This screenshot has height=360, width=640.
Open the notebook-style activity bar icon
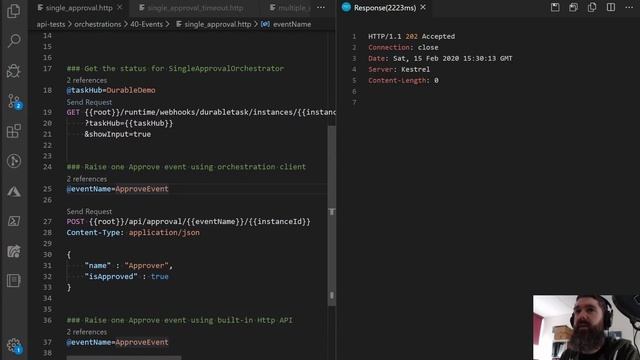coord(13,280)
